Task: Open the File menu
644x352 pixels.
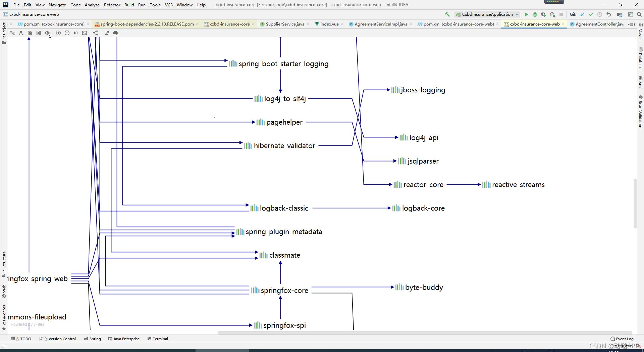Action: [16, 5]
